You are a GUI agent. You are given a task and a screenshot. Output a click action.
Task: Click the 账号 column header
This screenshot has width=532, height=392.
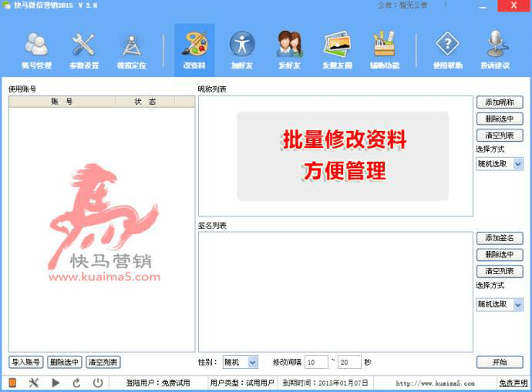coord(62,102)
